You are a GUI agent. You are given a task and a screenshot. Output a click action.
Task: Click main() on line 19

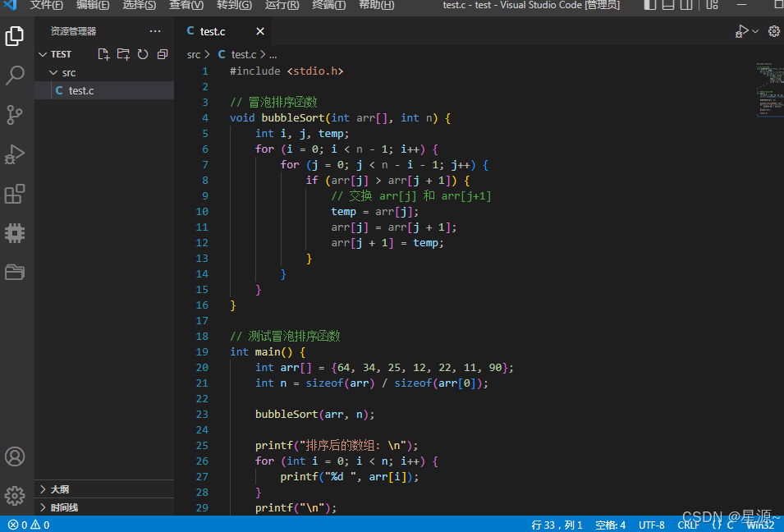[273, 352]
